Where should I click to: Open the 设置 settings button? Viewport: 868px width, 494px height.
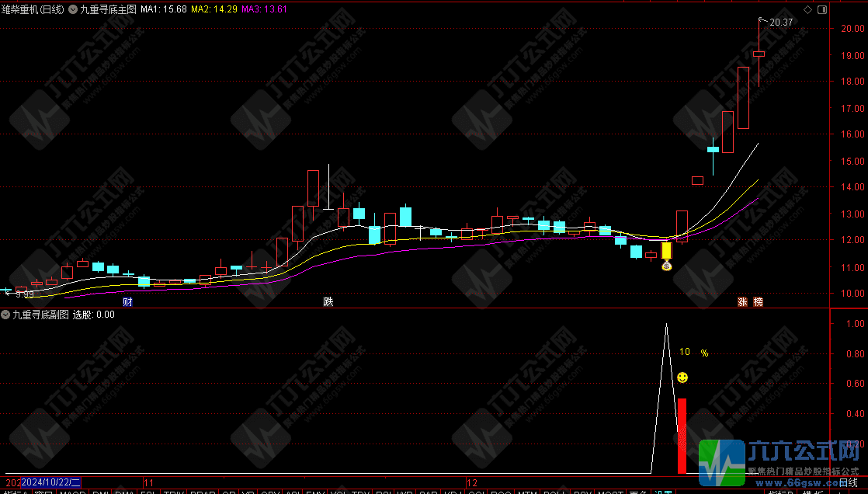coord(662,492)
